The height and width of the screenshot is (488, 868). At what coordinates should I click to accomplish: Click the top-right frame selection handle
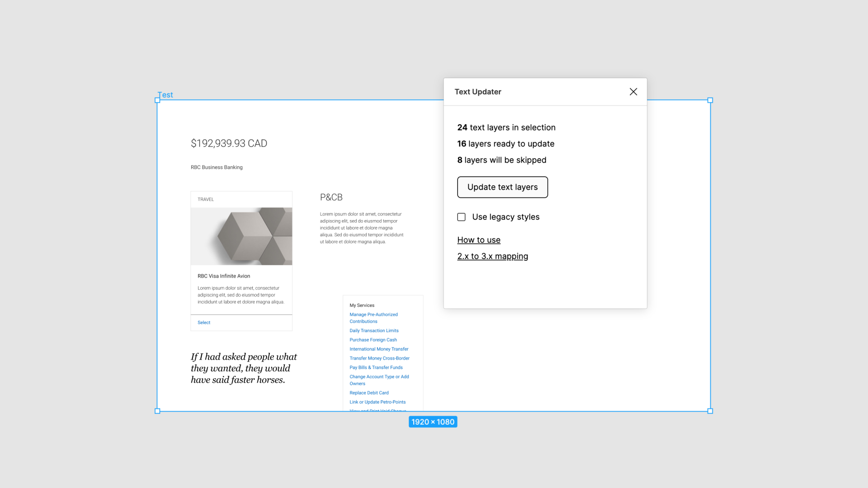[710, 100]
